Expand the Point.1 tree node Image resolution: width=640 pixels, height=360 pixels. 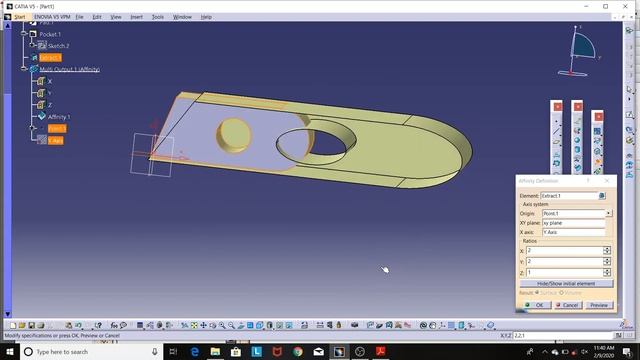tap(33, 128)
